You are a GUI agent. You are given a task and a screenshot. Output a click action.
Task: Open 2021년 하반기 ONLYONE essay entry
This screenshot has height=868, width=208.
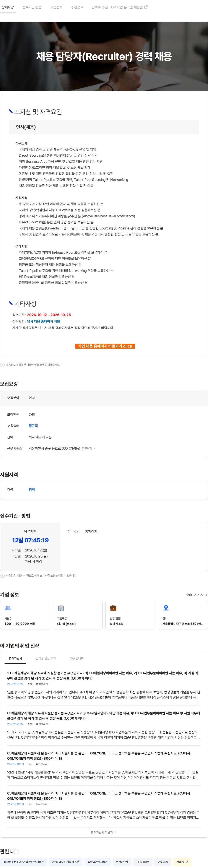[x=104, y=765]
